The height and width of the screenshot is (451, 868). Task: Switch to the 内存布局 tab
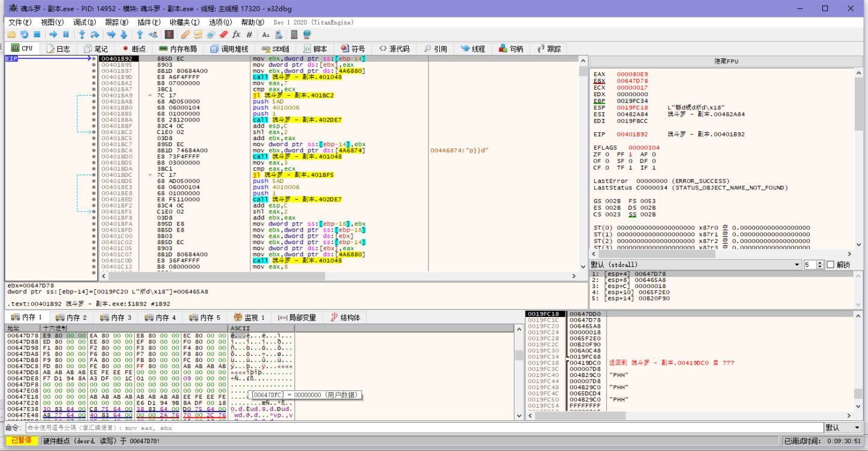[178, 49]
